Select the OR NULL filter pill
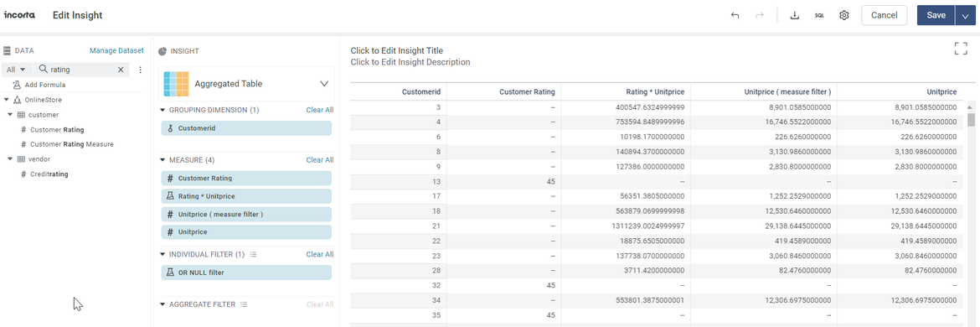 (246, 272)
